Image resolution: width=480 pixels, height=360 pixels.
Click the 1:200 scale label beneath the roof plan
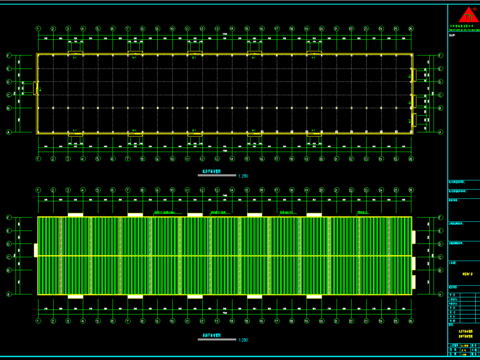[243, 340]
